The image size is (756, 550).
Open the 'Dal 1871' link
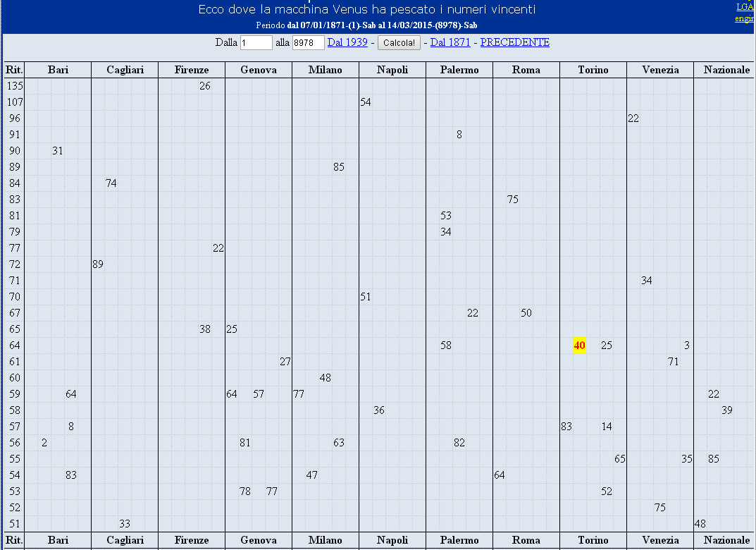450,42
